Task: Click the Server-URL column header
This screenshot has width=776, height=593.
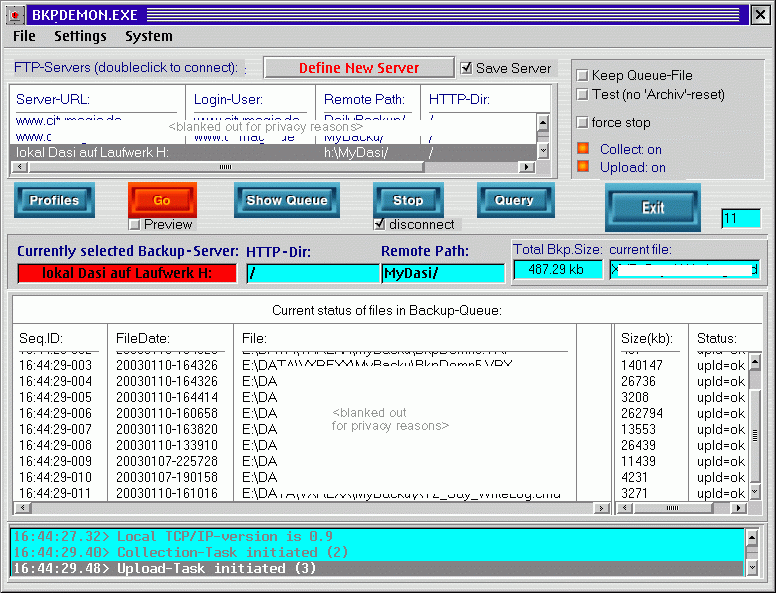Action: click(53, 99)
